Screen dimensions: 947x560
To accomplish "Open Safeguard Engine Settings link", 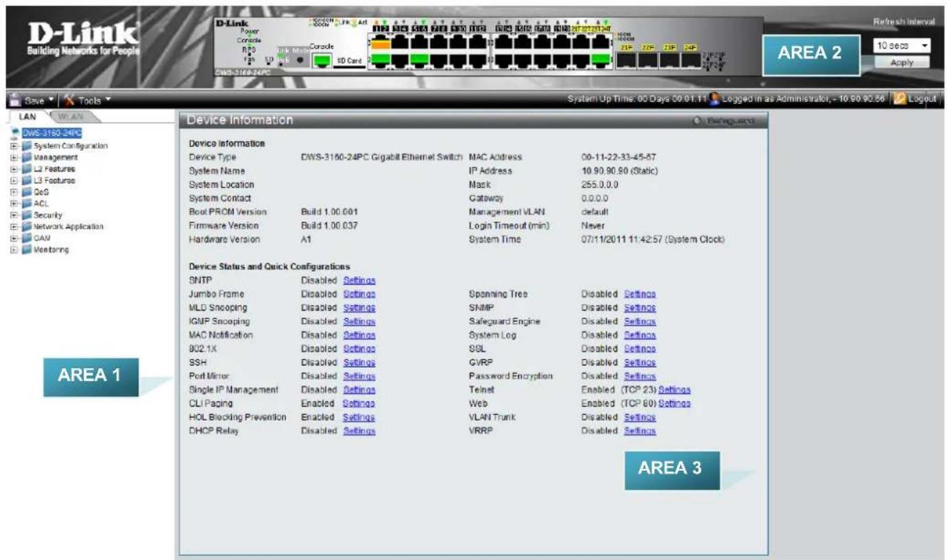I will pos(640,321).
